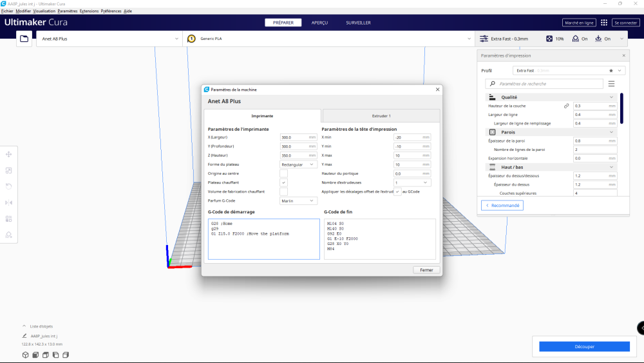Open the Modifier menu
Viewport: 644px width, 363px height.
click(23, 11)
